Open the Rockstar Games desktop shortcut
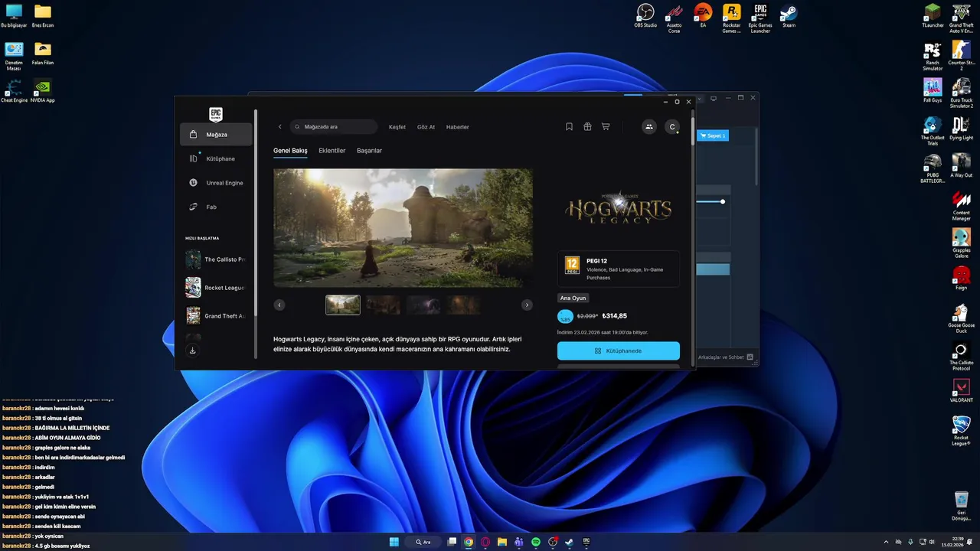The width and height of the screenshot is (980, 551). tap(731, 17)
